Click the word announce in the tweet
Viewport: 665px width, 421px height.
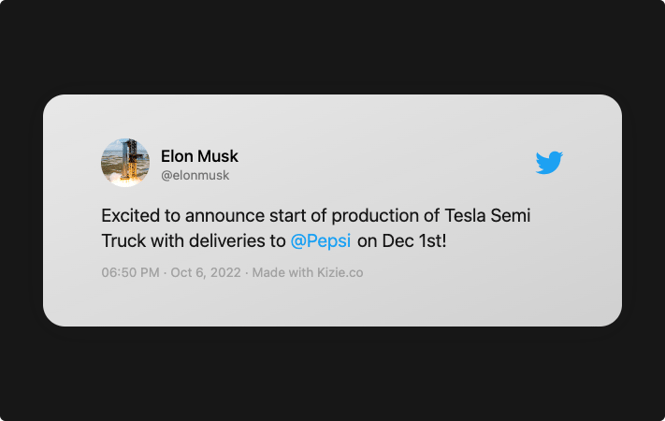[x=225, y=215]
